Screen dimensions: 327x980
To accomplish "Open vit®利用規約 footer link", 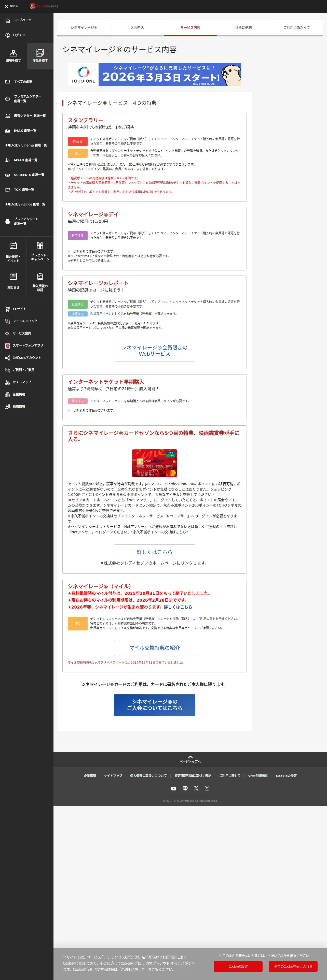I will (x=258, y=776).
